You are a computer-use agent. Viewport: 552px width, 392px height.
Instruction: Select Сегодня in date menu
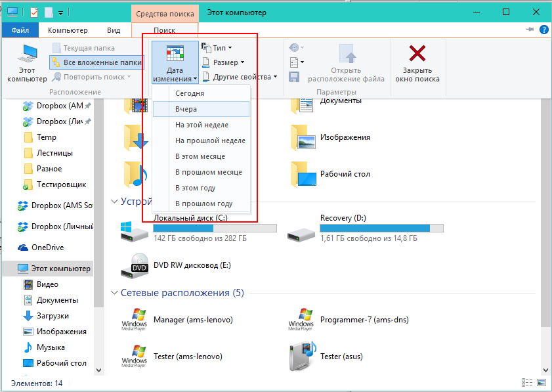(x=201, y=93)
